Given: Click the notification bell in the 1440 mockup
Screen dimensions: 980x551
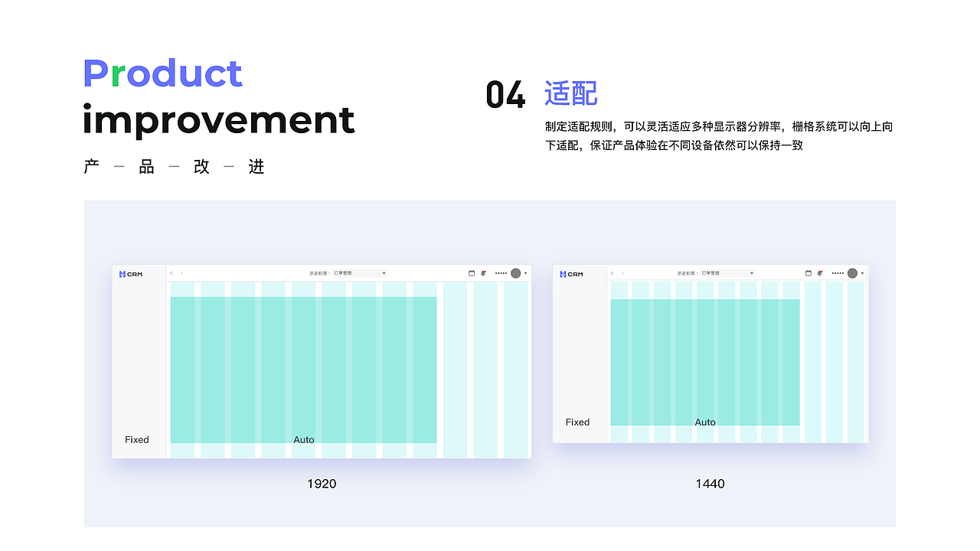Looking at the screenshot, I should click(x=820, y=273).
